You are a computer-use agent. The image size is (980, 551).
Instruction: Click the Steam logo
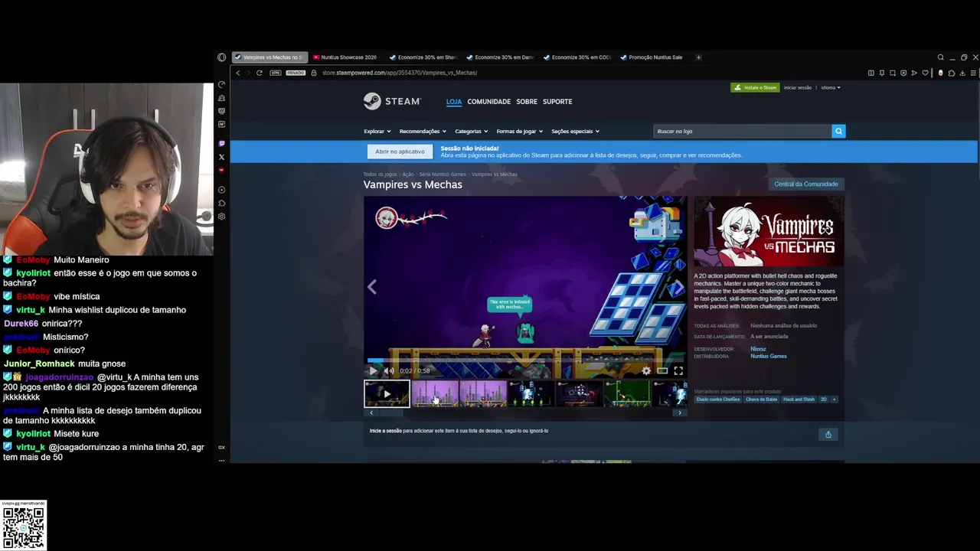(x=392, y=101)
